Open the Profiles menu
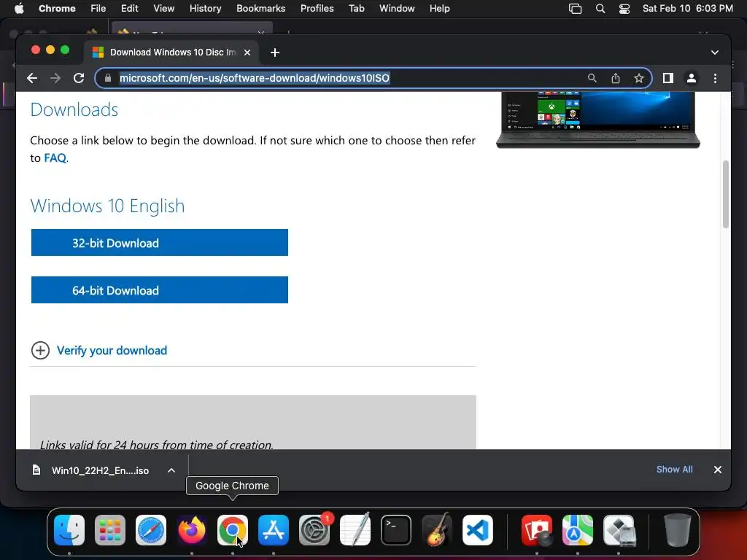This screenshot has width=747, height=560. tap(317, 9)
